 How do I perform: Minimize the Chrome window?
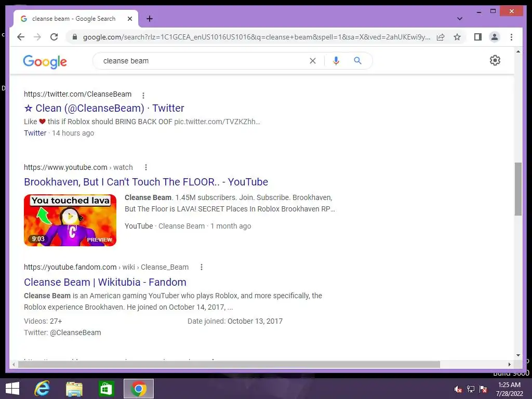click(x=478, y=11)
